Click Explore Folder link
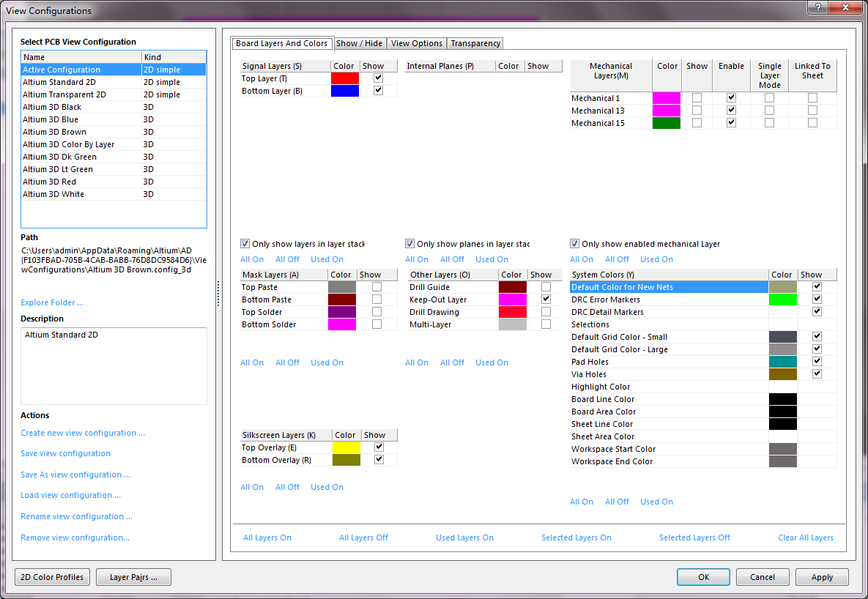This screenshot has height=599, width=868. [52, 302]
